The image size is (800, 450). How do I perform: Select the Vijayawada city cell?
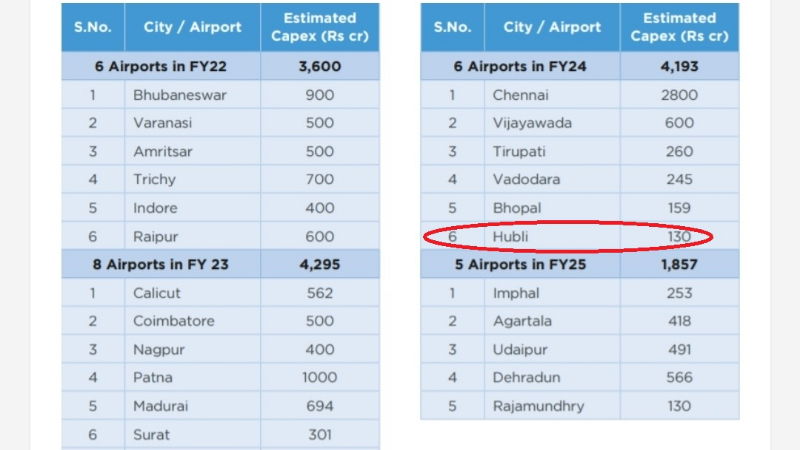pos(552,123)
